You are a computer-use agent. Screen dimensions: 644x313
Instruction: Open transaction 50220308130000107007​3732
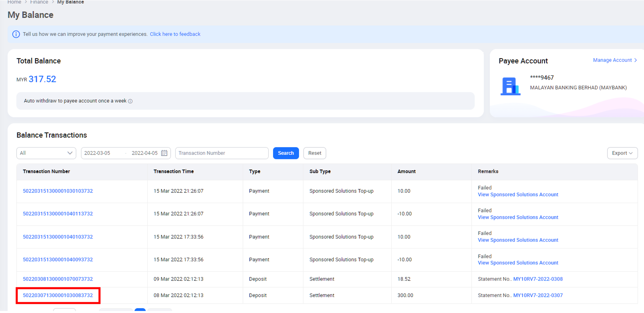coord(58,279)
